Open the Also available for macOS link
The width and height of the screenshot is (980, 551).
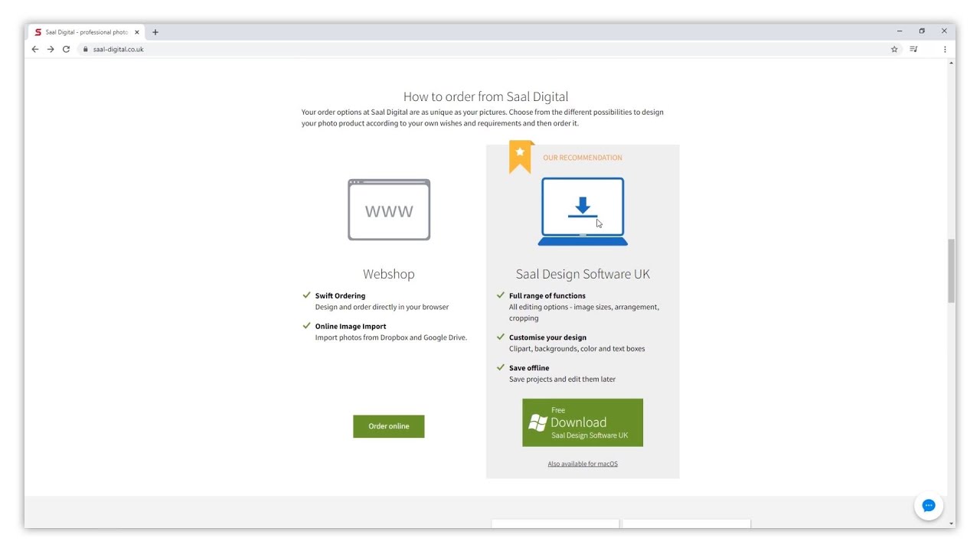click(583, 464)
